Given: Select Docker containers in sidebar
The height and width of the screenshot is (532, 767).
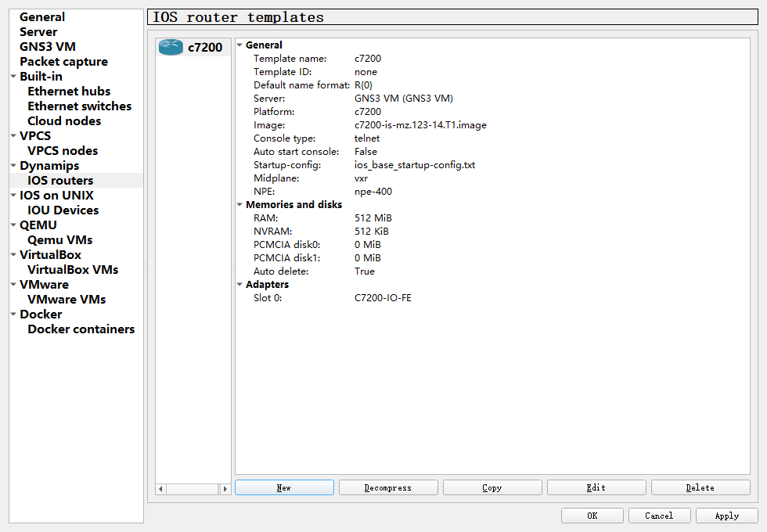Looking at the screenshot, I should coord(81,329).
